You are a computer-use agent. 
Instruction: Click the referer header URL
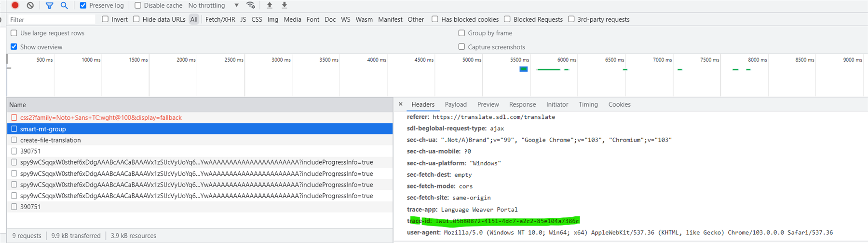coord(494,117)
